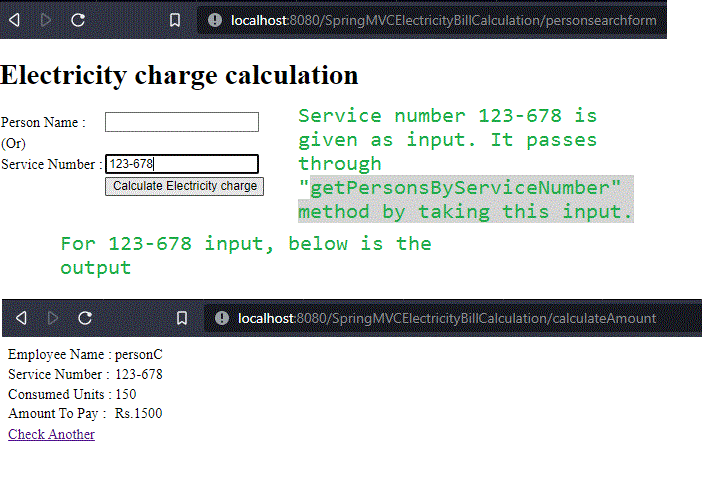This screenshot has height=478, width=708.
Task: Click the personsearchform URL address field
Action: 432,20
